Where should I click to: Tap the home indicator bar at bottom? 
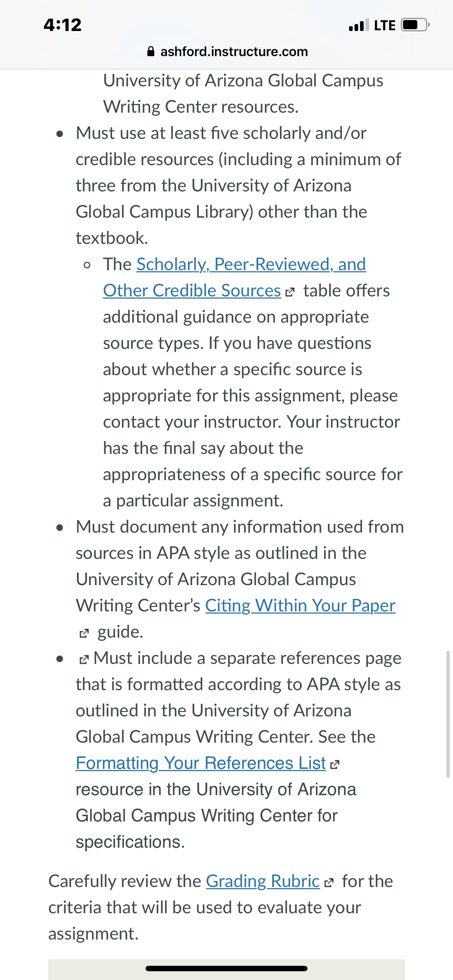coord(226,968)
